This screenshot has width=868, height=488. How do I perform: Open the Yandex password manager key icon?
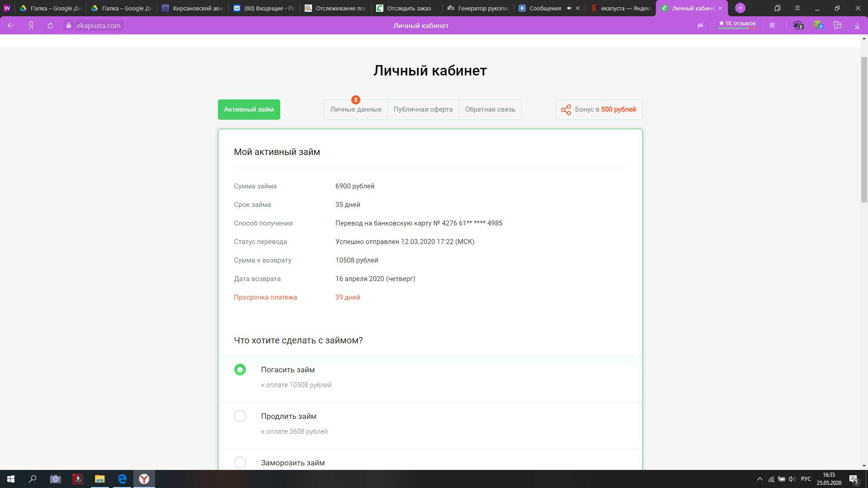click(837, 26)
